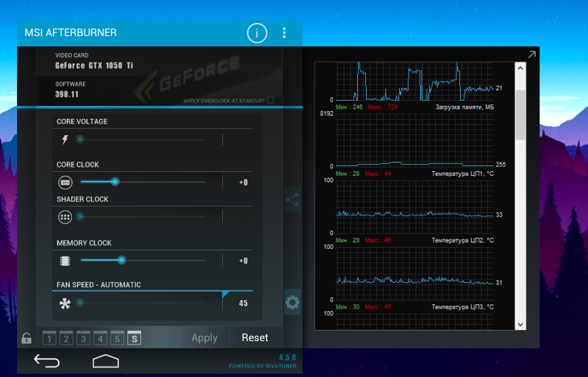Image resolution: width=588 pixels, height=377 pixels.
Task: Click the monitoring graph scrollbar thumb
Action: click(520, 115)
